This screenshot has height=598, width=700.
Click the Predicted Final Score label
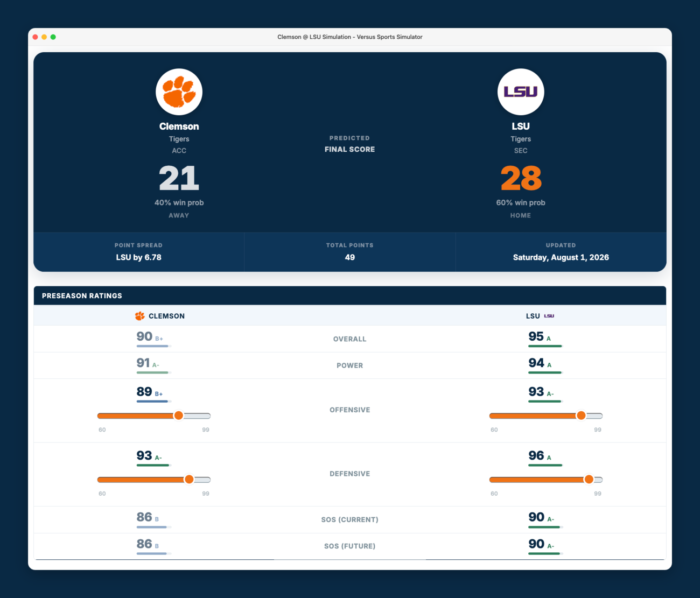(350, 144)
